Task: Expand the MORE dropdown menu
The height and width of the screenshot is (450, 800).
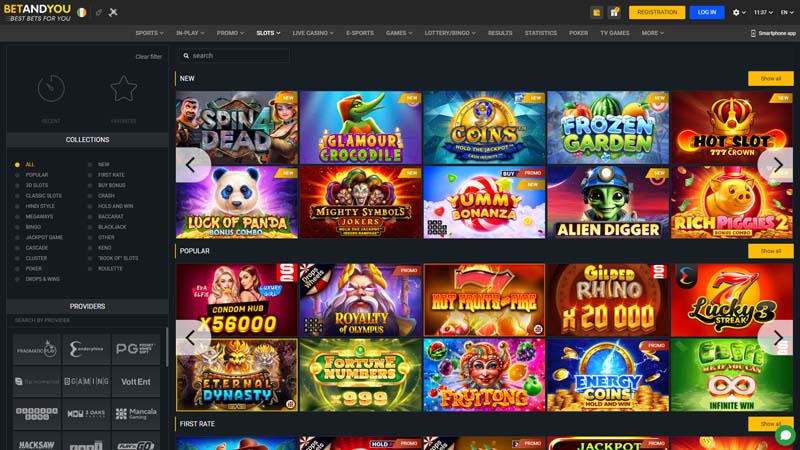Action: point(653,33)
